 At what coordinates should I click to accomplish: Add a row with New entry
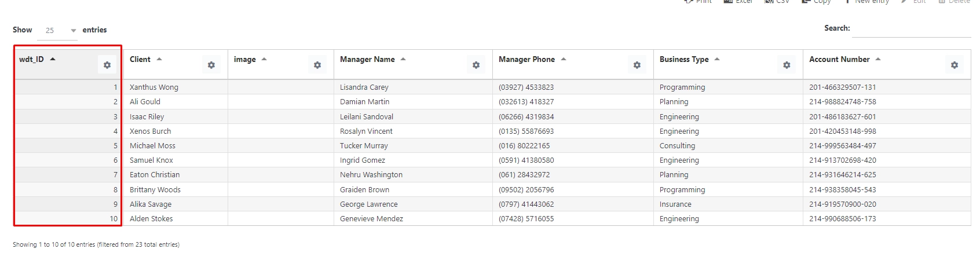(867, 2)
